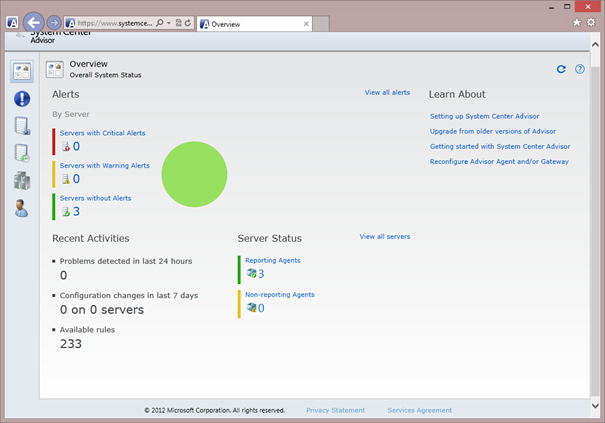
Task: Click the green alerts pie chart
Action: 194,174
